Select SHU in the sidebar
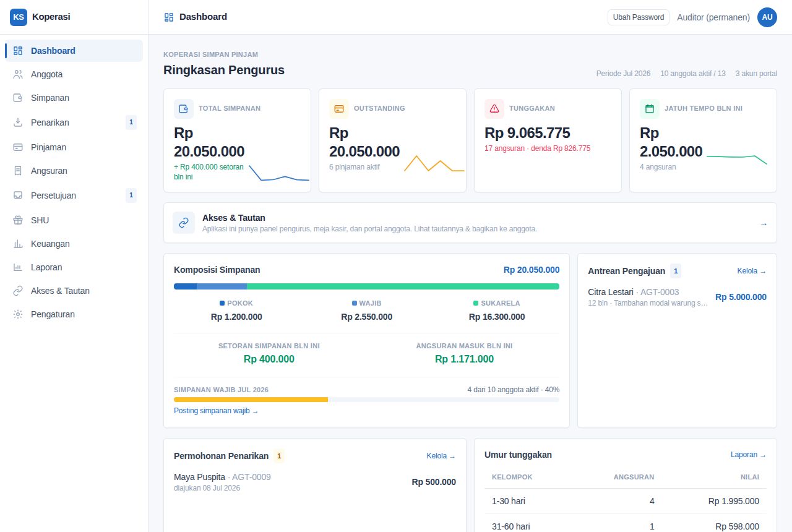This screenshot has width=792, height=532. click(74, 220)
